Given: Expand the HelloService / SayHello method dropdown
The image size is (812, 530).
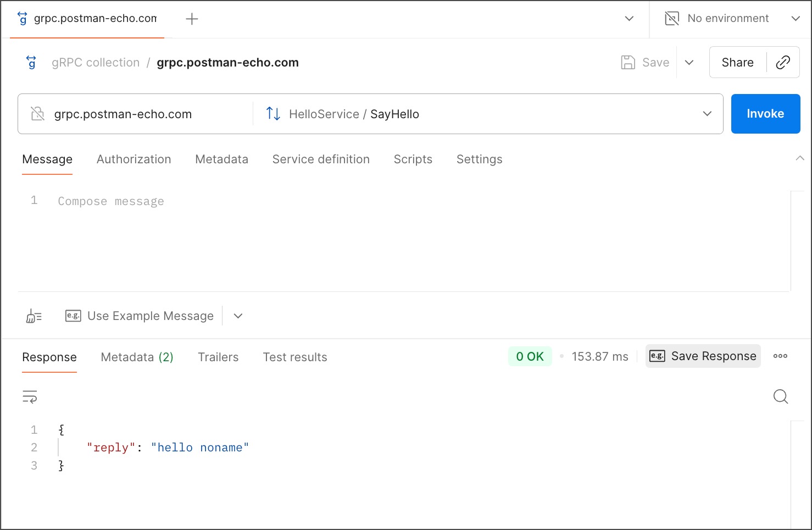Looking at the screenshot, I should (707, 114).
